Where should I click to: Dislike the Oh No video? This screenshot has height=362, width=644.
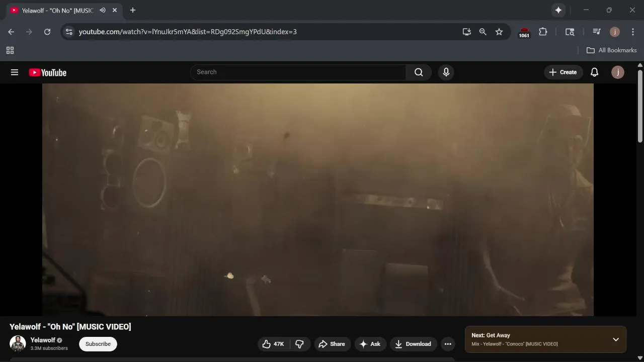click(300, 344)
